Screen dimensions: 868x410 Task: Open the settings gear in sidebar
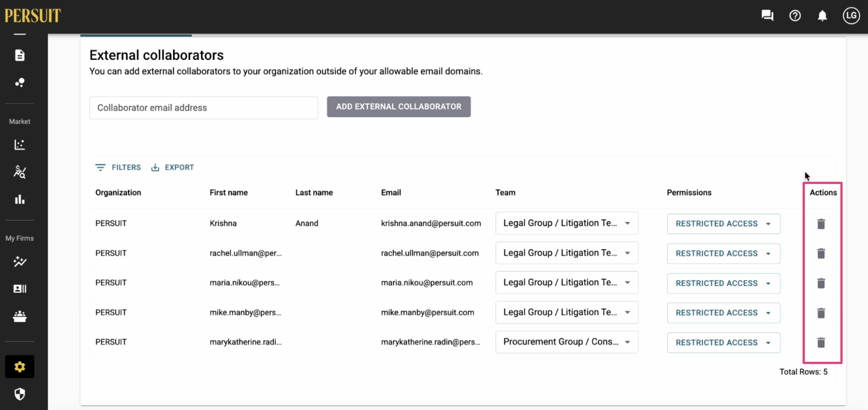[20, 367]
